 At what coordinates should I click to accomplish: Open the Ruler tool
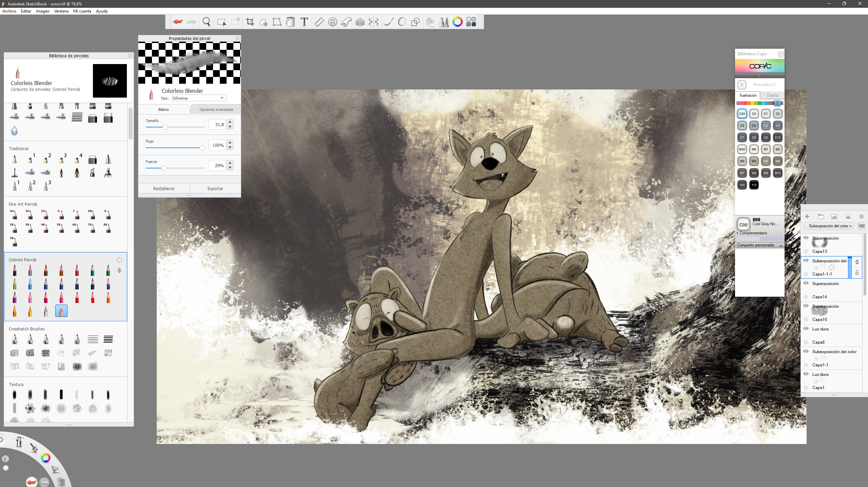pyautogui.click(x=319, y=22)
